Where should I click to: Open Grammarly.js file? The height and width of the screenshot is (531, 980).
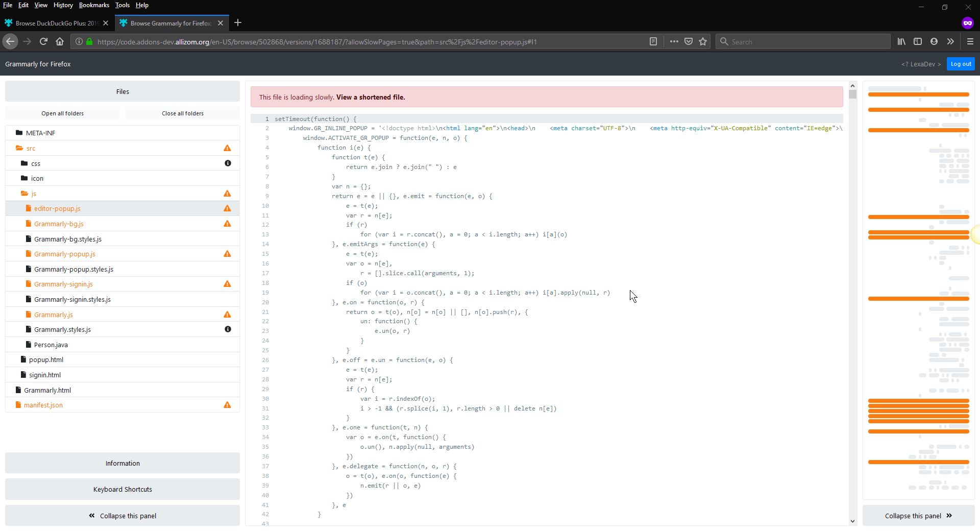point(122,315)
